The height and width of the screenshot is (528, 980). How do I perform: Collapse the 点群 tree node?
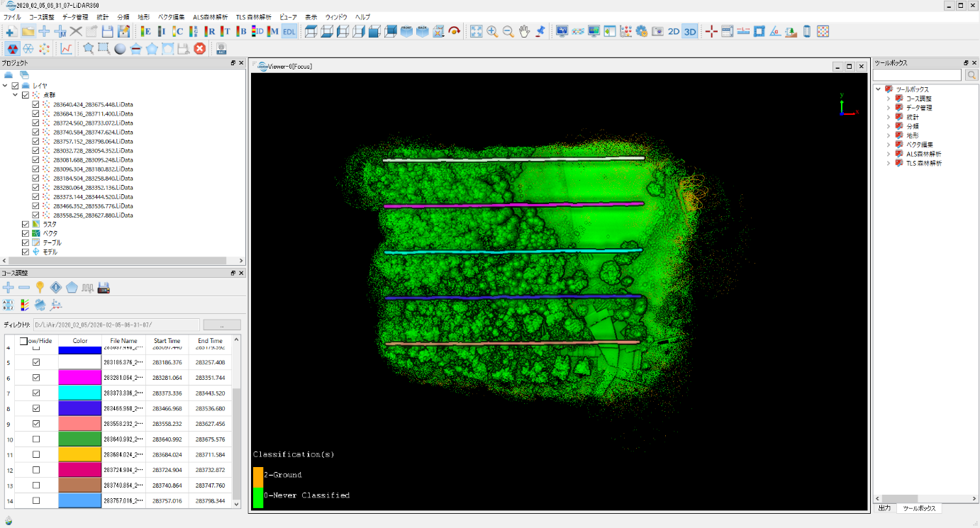click(x=16, y=95)
